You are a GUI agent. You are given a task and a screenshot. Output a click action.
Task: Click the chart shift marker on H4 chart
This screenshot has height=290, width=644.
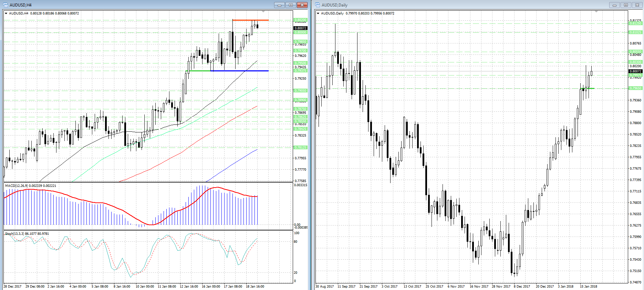pyautogui.click(x=263, y=12)
